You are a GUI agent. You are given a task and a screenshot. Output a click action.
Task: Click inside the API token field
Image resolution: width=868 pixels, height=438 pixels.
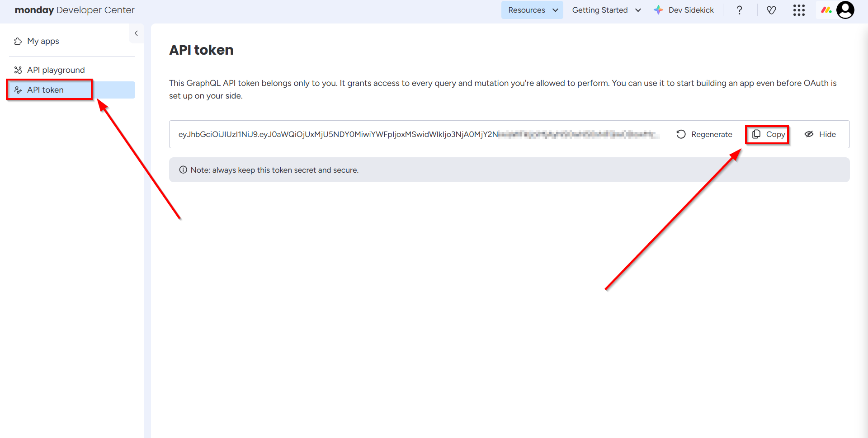pos(407,134)
